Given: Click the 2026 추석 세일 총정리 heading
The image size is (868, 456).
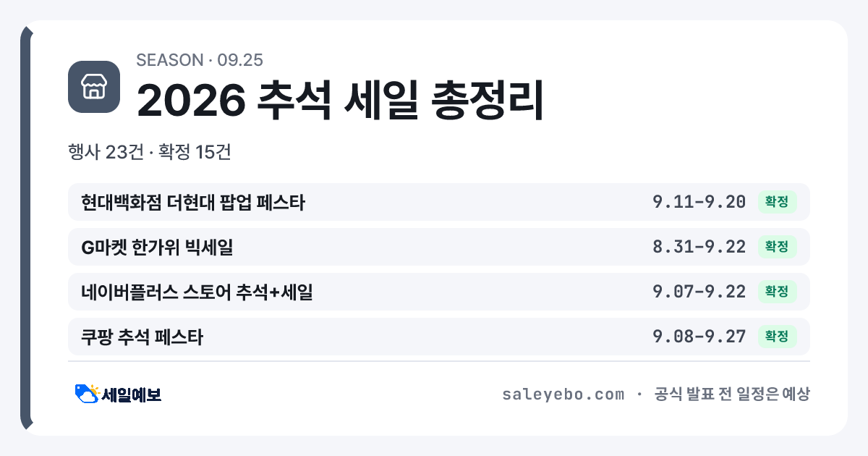Looking at the screenshot, I should coord(340,100).
